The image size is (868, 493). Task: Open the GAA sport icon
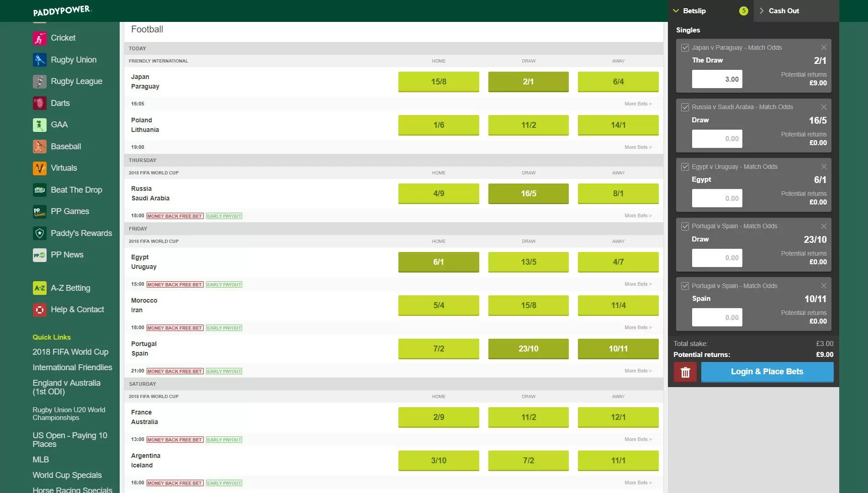(40, 125)
